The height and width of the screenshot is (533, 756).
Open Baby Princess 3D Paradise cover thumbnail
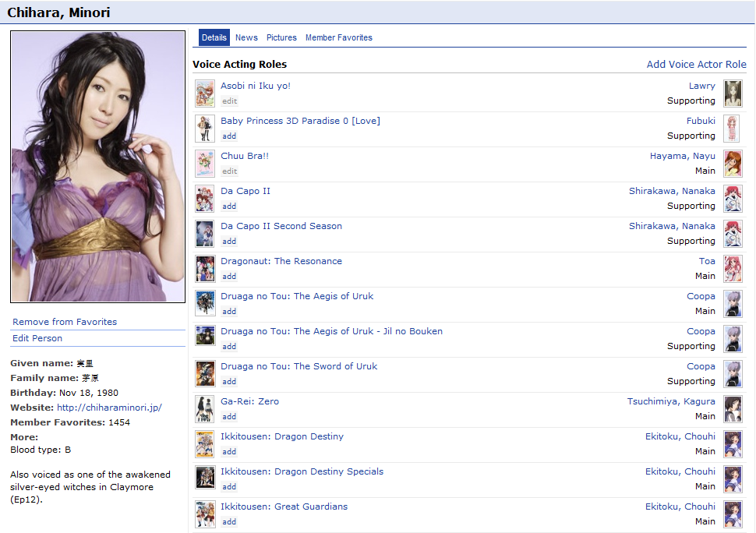pyautogui.click(x=205, y=129)
